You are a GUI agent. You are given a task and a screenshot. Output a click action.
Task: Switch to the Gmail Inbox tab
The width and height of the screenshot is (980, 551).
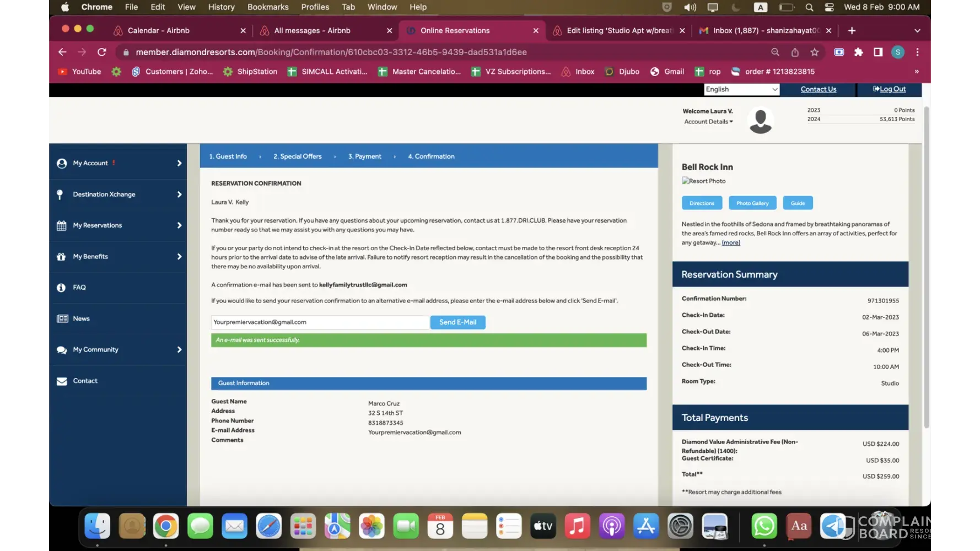click(764, 30)
